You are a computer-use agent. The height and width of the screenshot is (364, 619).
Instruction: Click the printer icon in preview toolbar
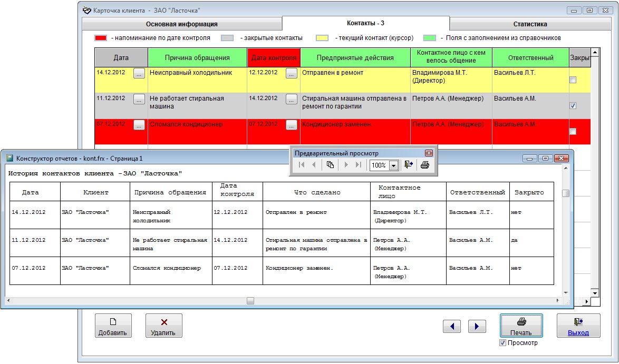point(425,165)
